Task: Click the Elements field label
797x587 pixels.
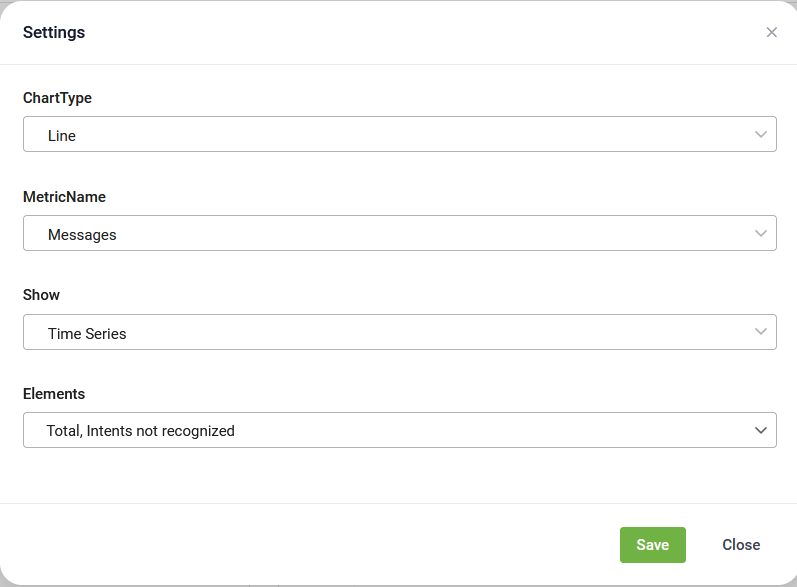Action: click(54, 394)
